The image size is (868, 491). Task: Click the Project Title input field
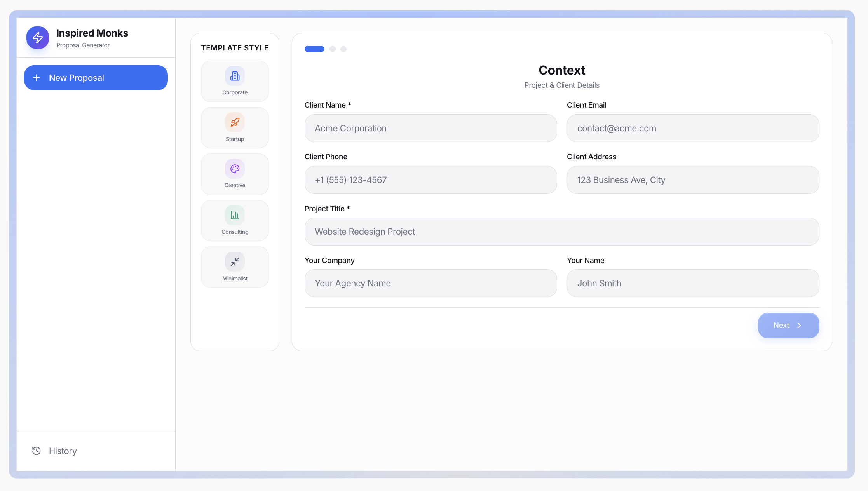click(x=561, y=232)
